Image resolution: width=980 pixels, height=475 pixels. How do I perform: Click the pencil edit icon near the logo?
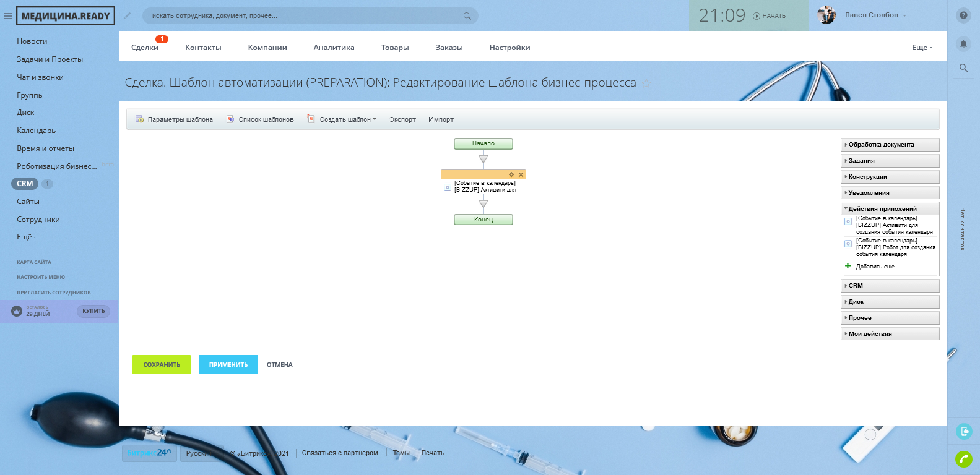point(128,15)
